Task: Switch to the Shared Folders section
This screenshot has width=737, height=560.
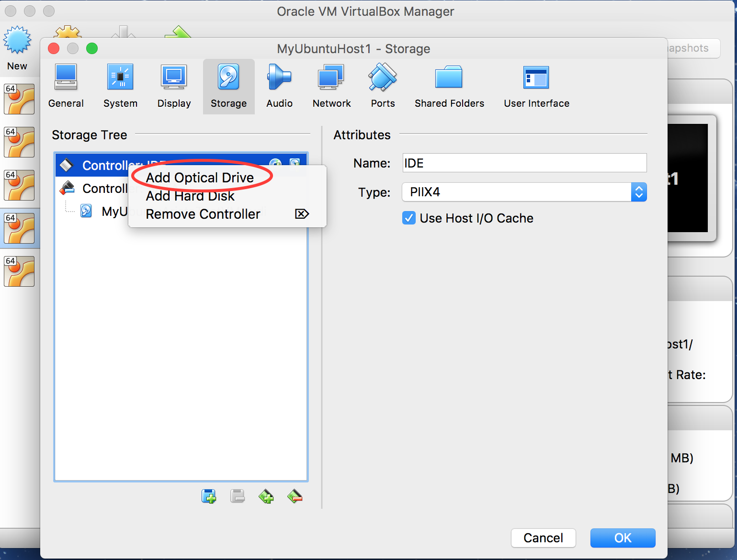Action: tap(449, 87)
